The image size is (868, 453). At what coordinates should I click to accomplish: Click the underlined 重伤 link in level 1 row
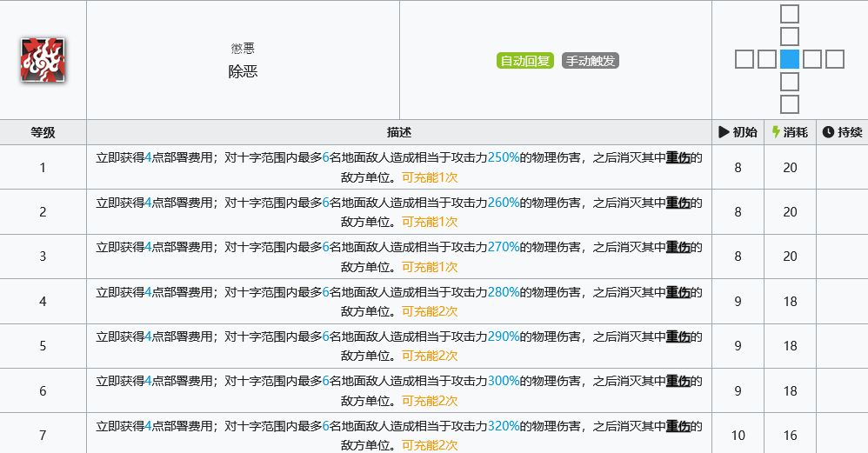pyautogui.click(x=678, y=157)
